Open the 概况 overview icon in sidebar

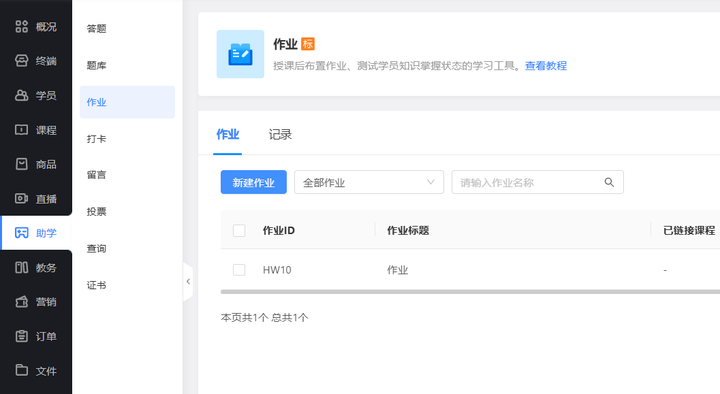[22, 27]
